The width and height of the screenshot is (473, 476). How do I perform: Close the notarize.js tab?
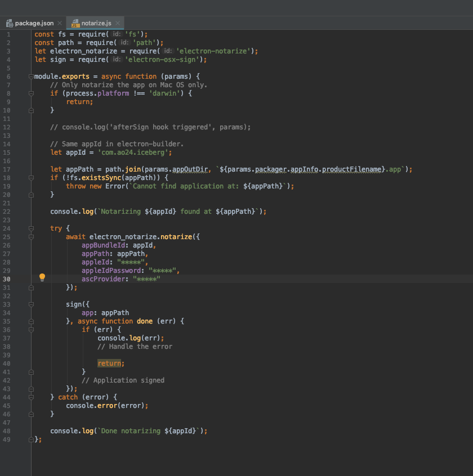(118, 23)
